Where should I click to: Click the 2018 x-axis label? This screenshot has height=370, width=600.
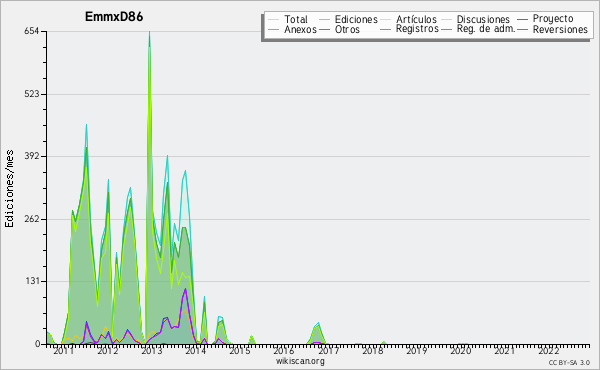coord(372,351)
